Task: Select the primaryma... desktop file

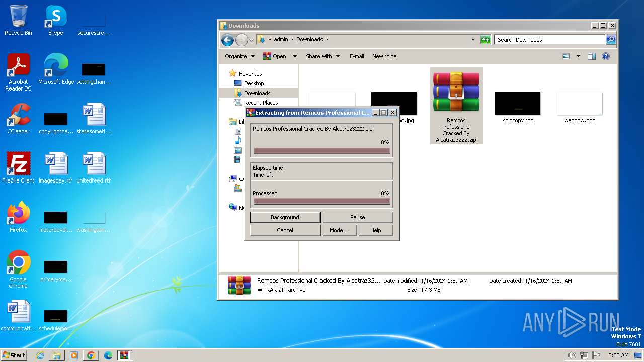Action: 55,270
